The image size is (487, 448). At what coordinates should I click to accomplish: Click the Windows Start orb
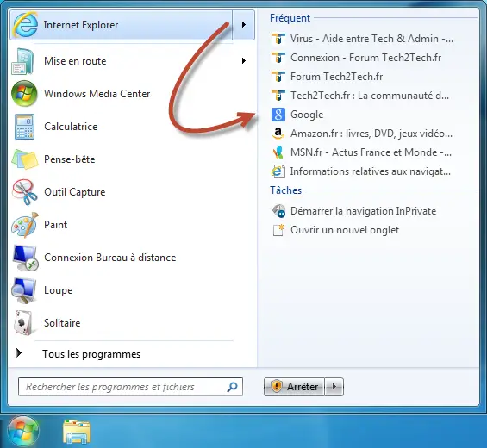[x=23, y=431]
